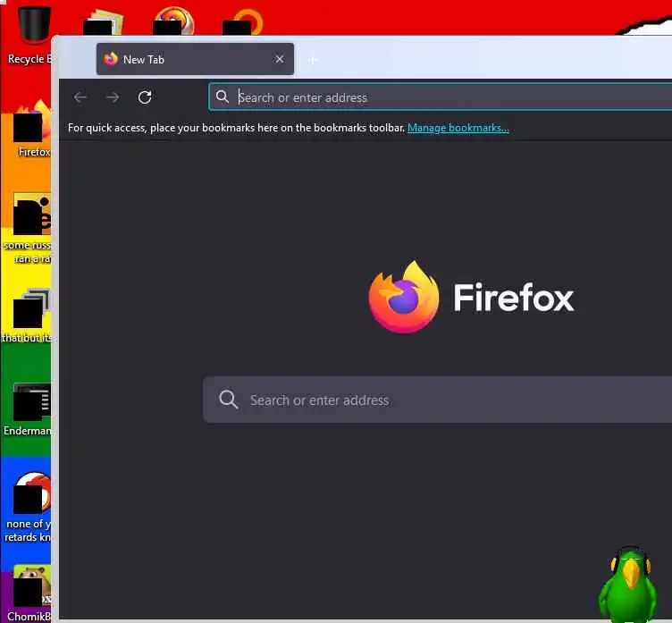The image size is (672, 623).
Task: Click the homepage search or enter address box
Action: point(438,400)
